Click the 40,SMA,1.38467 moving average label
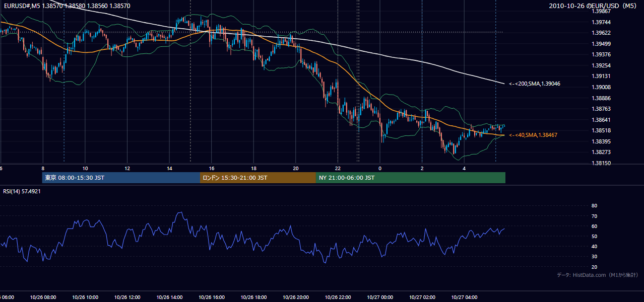Image resolution: width=644 pixels, height=302 pixels. click(x=533, y=135)
